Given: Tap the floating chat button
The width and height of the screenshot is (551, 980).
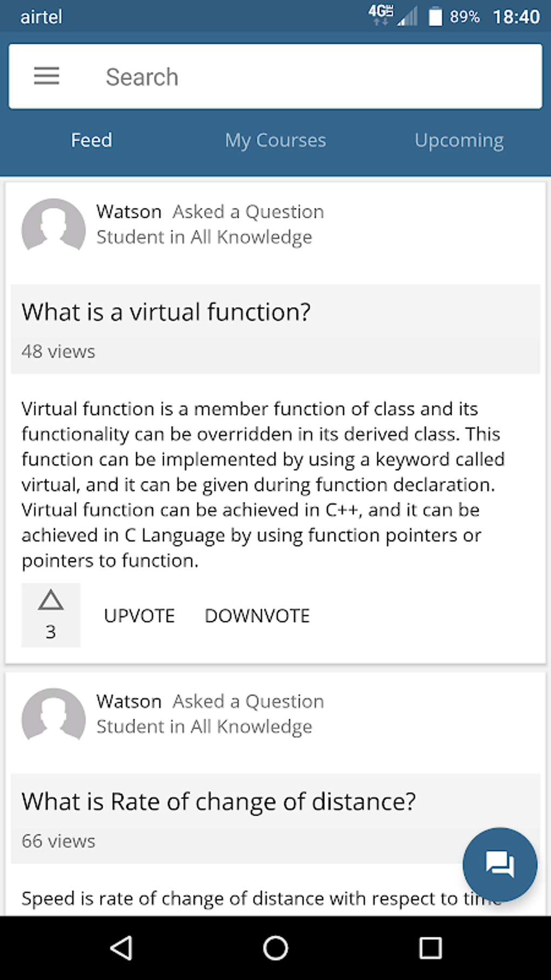Looking at the screenshot, I should click(500, 864).
